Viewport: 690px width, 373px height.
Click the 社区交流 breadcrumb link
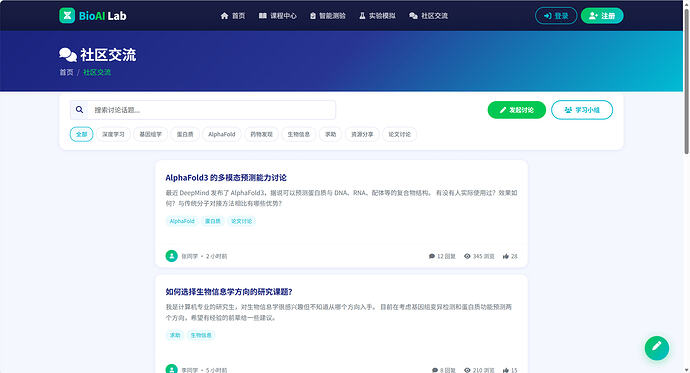click(97, 72)
